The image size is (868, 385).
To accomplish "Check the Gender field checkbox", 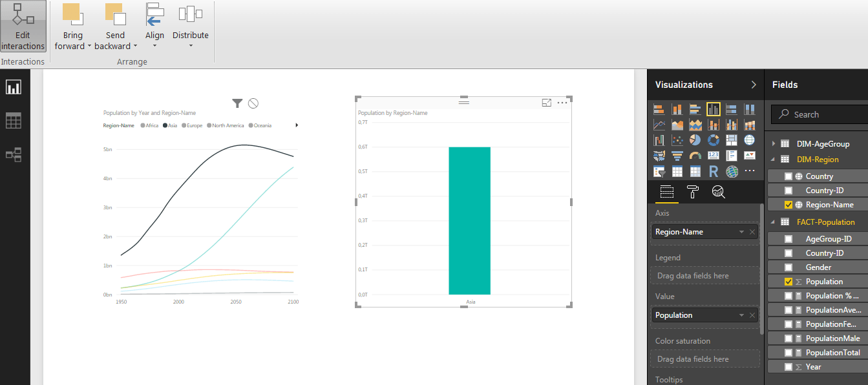I will pyautogui.click(x=789, y=267).
